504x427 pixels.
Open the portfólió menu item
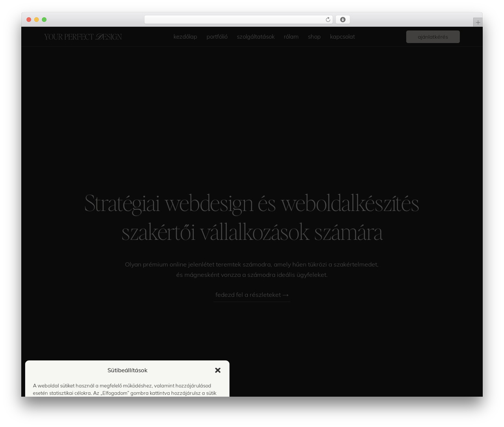(x=217, y=37)
